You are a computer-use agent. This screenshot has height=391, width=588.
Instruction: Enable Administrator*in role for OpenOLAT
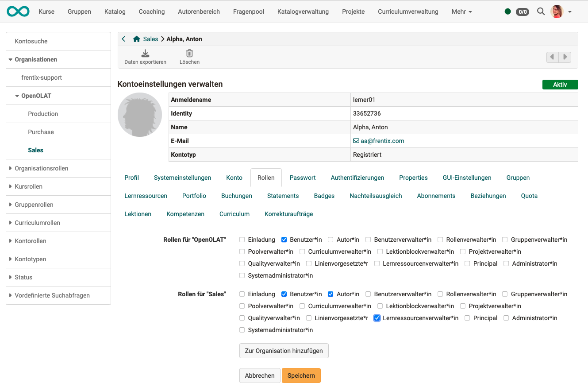point(506,263)
